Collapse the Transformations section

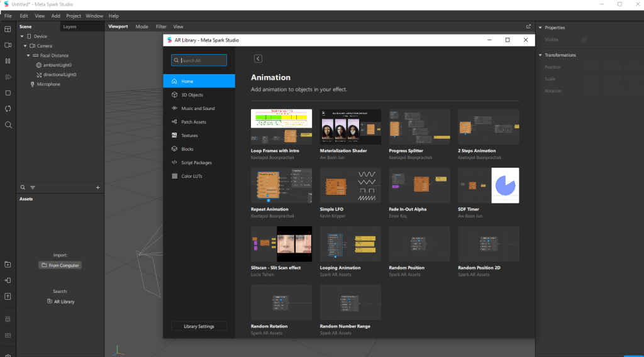pos(541,55)
